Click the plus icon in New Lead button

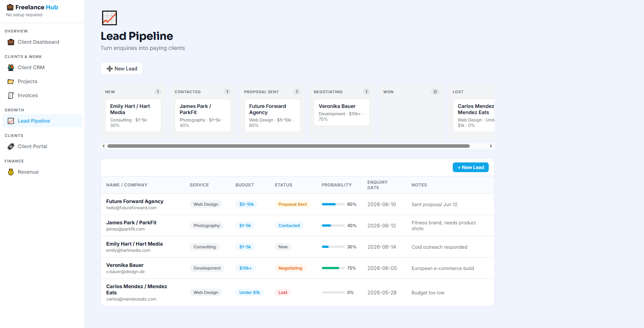pyautogui.click(x=110, y=69)
